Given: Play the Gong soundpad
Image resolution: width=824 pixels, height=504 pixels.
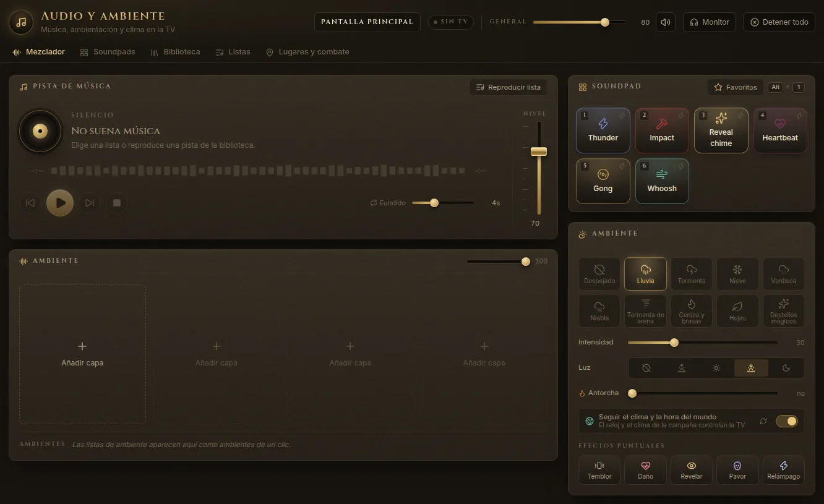Looking at the screenshot, I should click(x=603, y=181).
